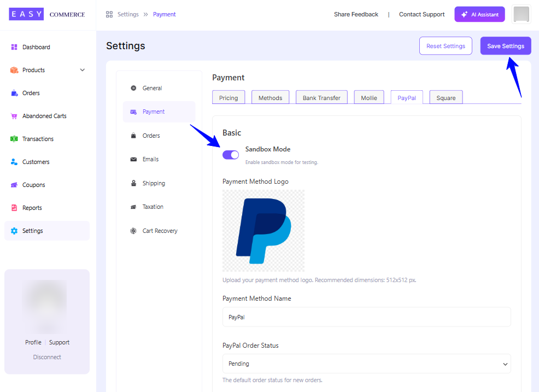Click the Payment breadcrumb link

coord(165,14)
